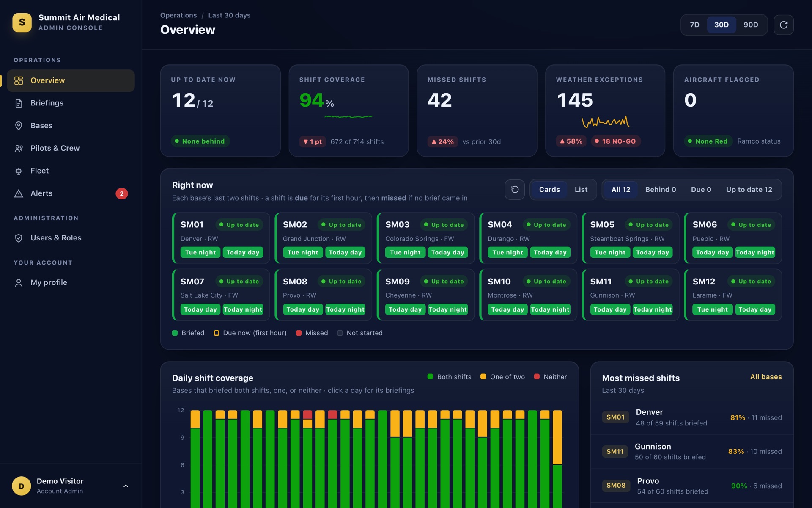Open the All bases link

click(x=765, y=377)
